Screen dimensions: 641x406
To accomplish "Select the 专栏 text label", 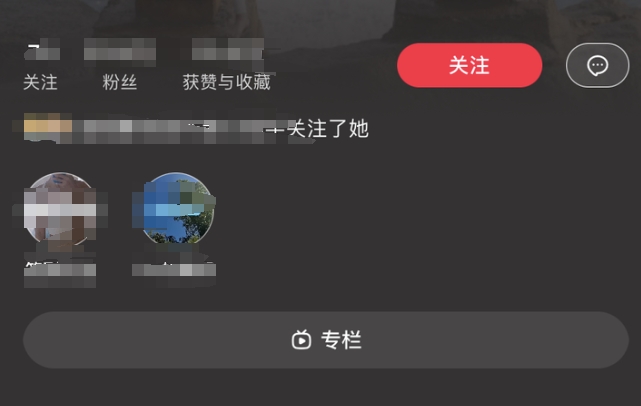I will (x=341, y=340).
